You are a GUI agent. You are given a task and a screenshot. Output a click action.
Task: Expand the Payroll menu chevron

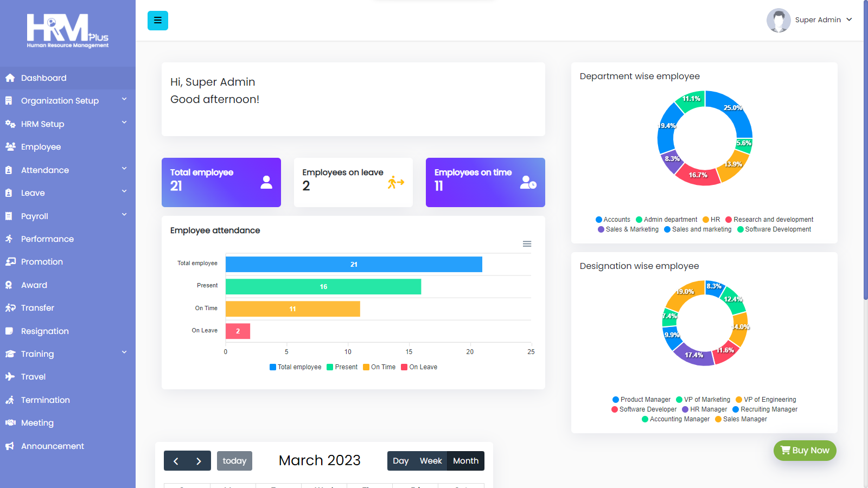click(x=124, y=215)
